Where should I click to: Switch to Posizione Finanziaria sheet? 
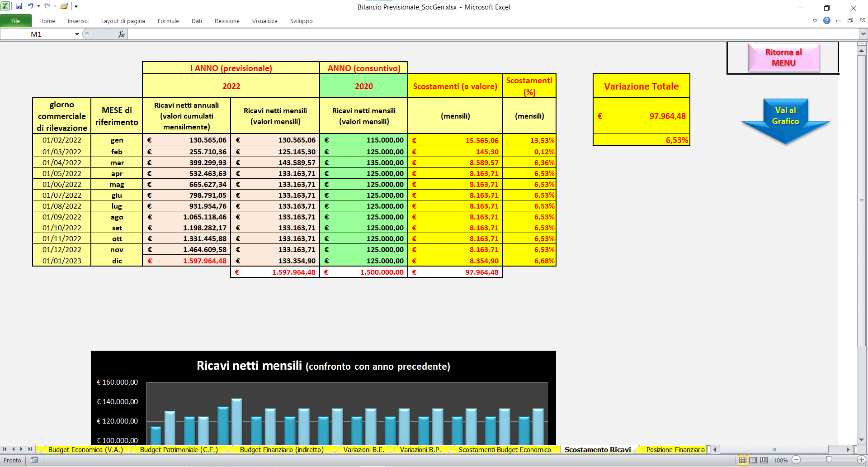point(675,449)
